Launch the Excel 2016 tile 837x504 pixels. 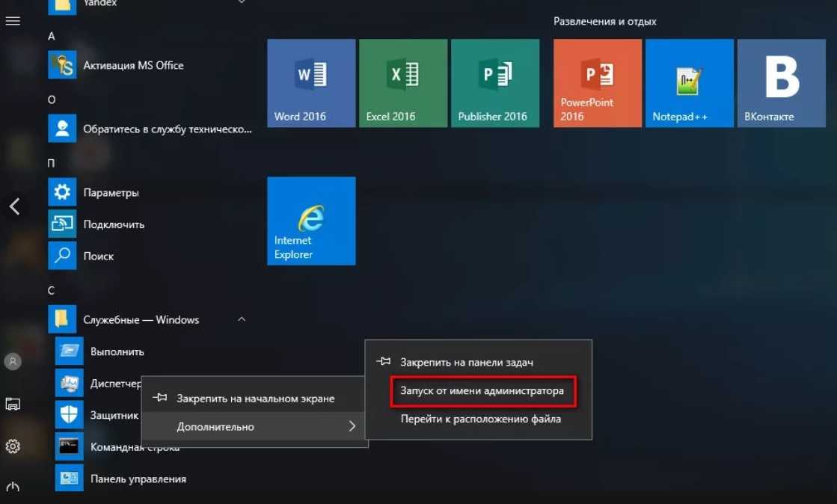[403, 83]
